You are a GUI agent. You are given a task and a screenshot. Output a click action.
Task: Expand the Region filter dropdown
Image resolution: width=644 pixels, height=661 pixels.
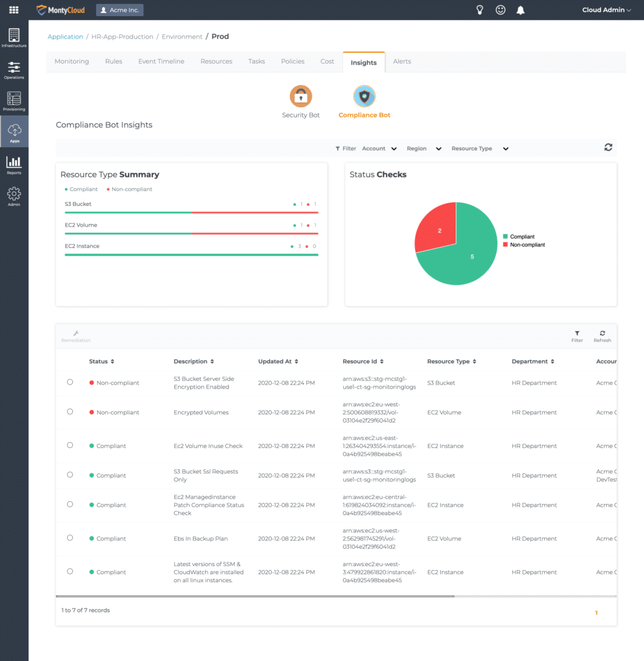pos(424,148)
